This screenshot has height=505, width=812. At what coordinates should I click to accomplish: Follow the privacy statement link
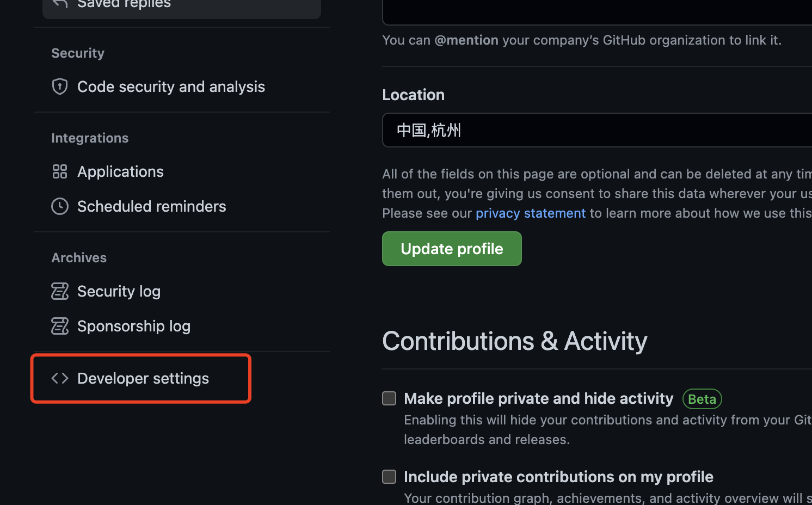tap(531, 213)
